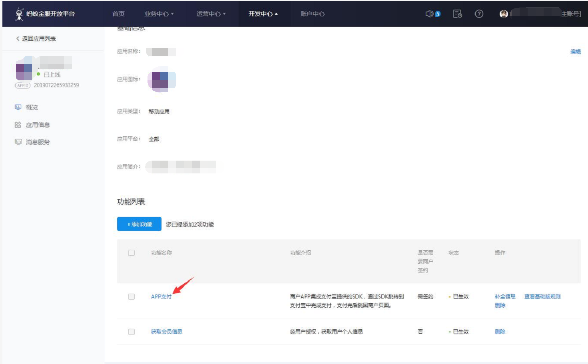
Task: Open the notifications speaker icon
Action: (x=429, y=14)
